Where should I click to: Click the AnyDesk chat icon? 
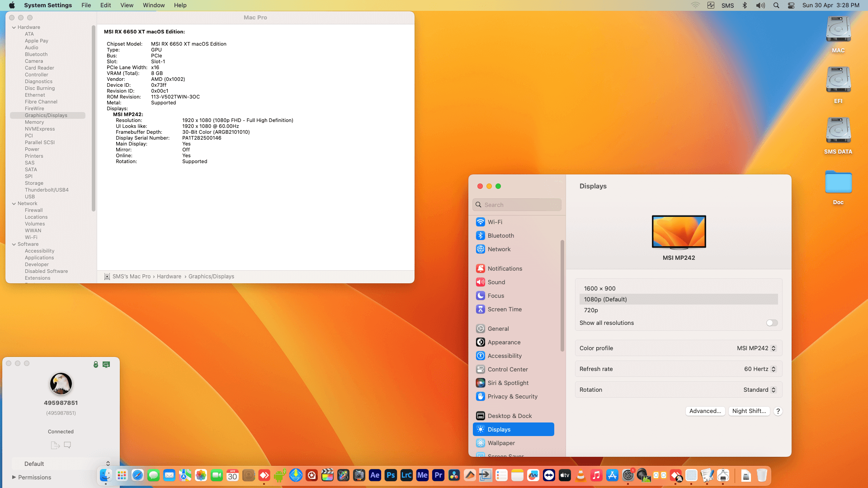(x=67, y=445)
